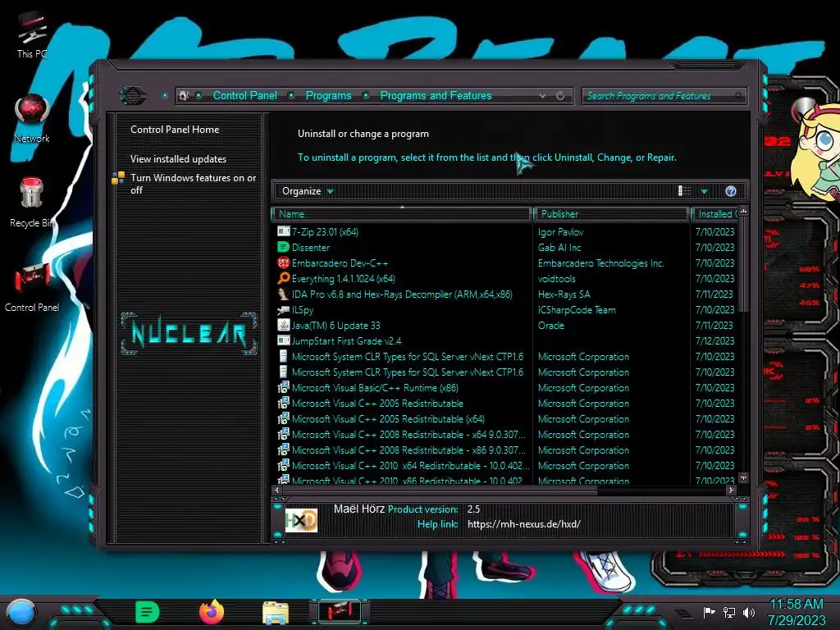Screen dimensions: 840x630
Task: Select the Everything 1.4.1.1024 icon
Action: click(283, 278)
